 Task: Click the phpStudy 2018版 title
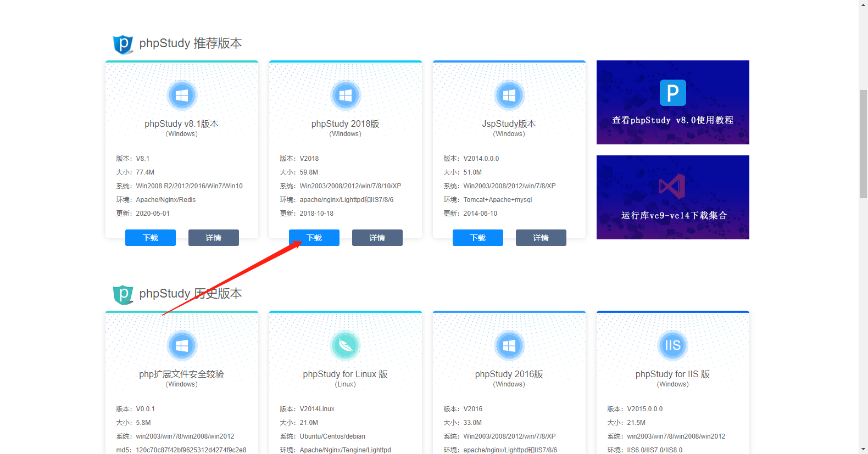tap(346, 124)
